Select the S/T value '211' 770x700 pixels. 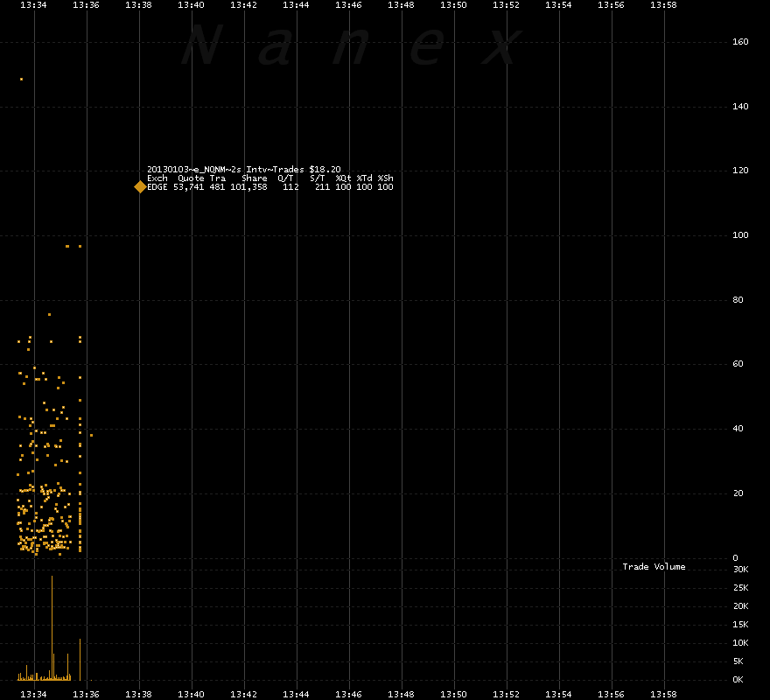[322, 187]
